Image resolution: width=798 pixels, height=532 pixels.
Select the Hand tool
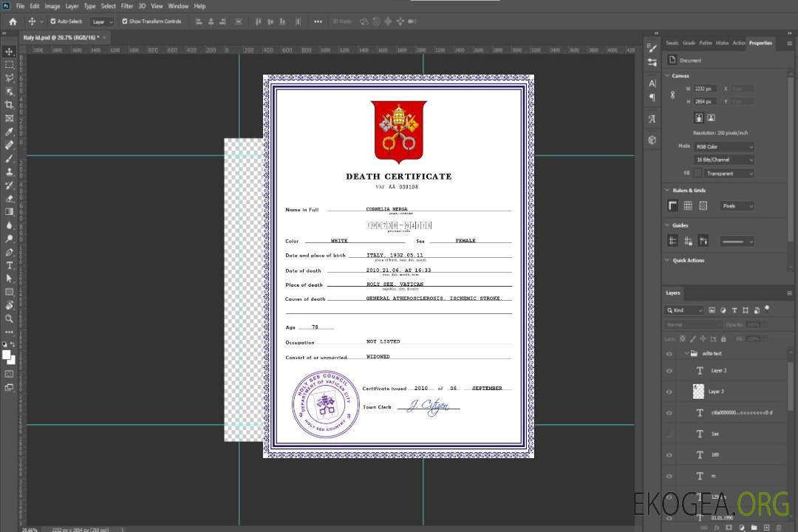[x=9, y=305]
